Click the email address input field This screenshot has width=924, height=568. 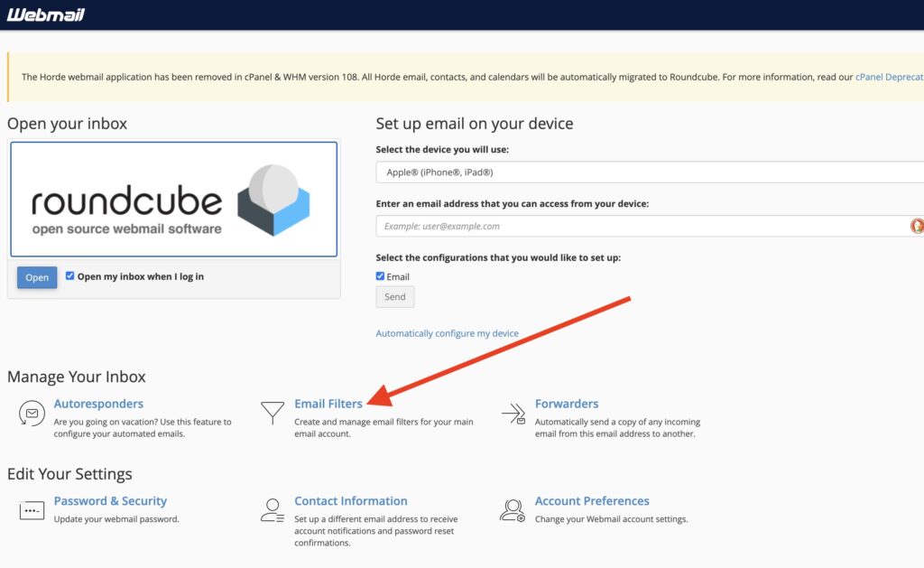point(641,226)
